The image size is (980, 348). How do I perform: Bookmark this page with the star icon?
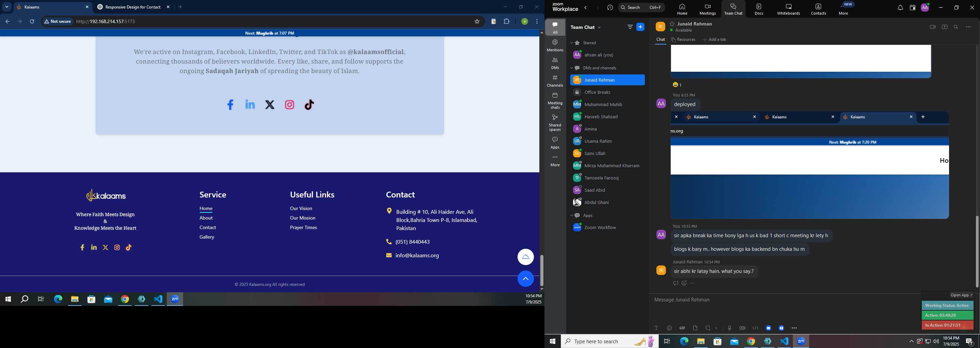click(x=477, y=22)
